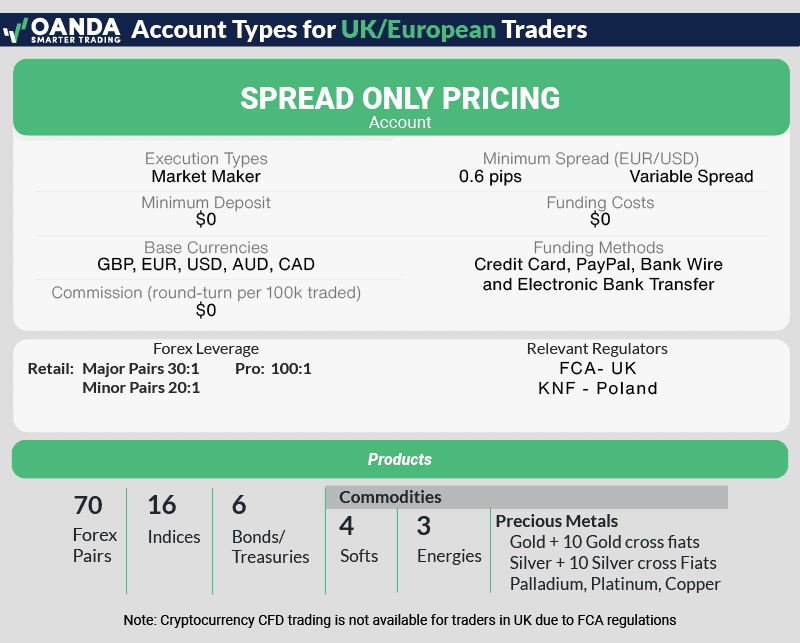Click the Pro: 100:1 leverage text
Screen dimensions: 800x643
coord(273,368)
